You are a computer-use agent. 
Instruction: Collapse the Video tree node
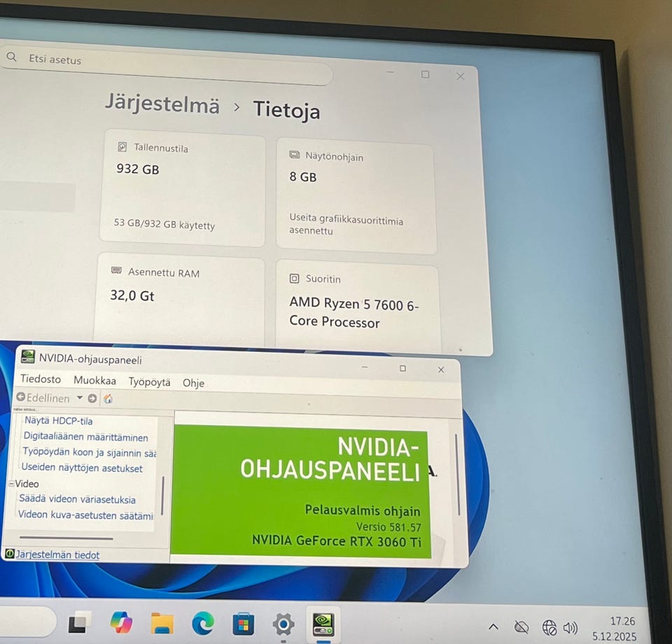point(12,483)
